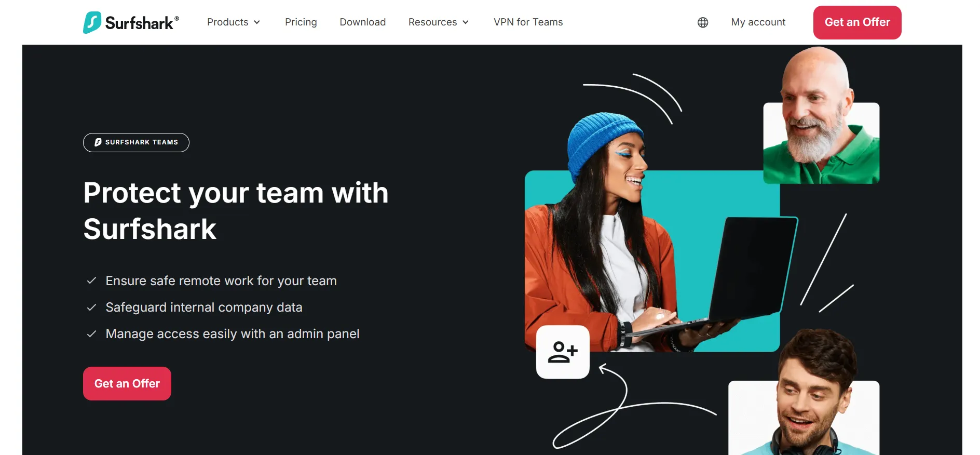Click the hero Get an Offer button
The width and height of the screenshot is (980, 455).
(x=127, y=384)
